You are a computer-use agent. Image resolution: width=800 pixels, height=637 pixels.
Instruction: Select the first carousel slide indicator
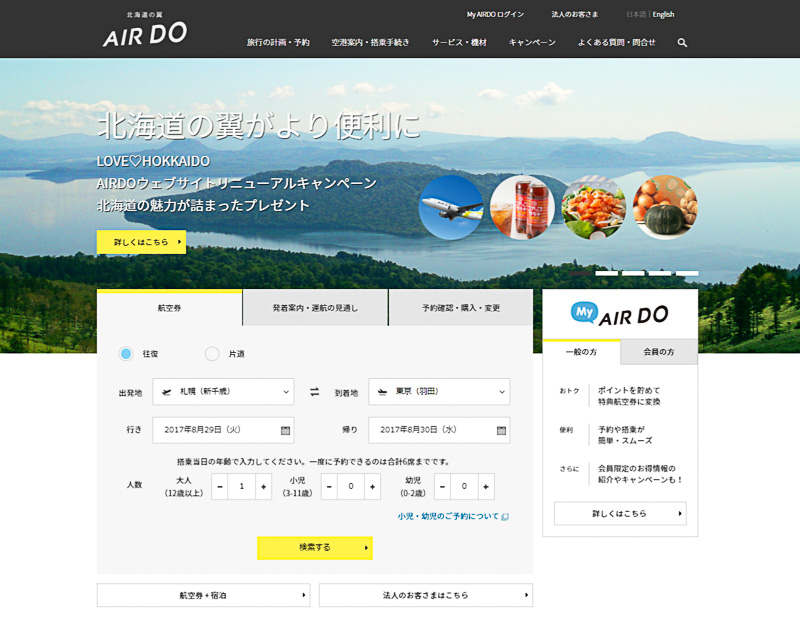pyautogui.click(x=580, y=273)
